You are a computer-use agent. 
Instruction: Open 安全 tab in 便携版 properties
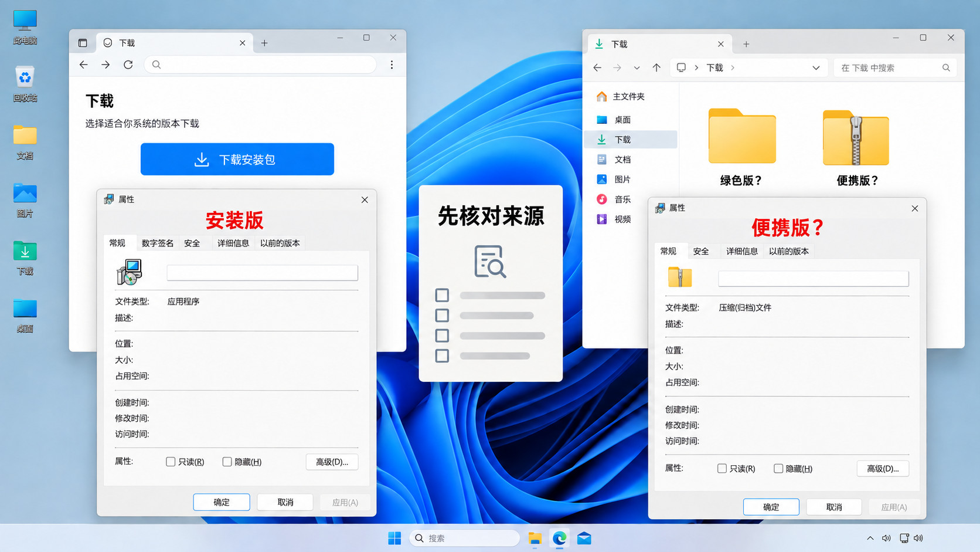pyautogui.click(x=701, y=251)
